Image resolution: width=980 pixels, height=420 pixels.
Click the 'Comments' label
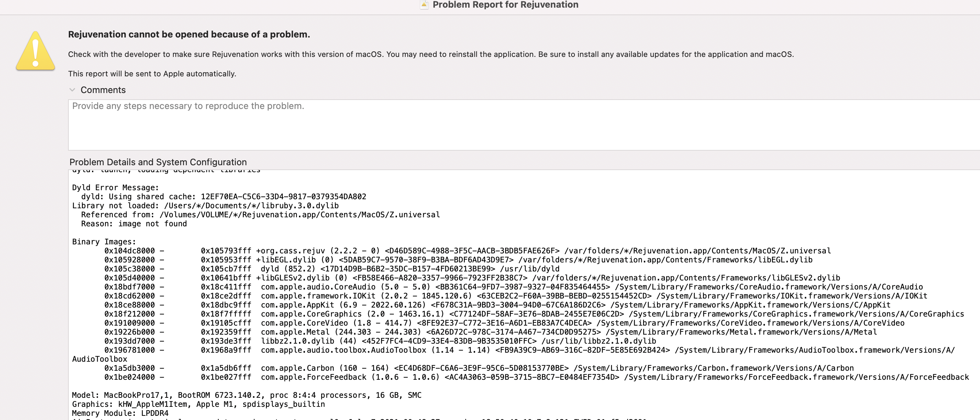click(103, 90)
